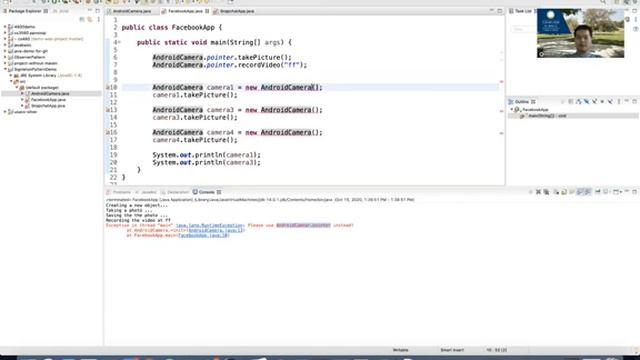Select the SingletonPatternDemo project
This screenshot has width=640, height=360.
(35, 69)
